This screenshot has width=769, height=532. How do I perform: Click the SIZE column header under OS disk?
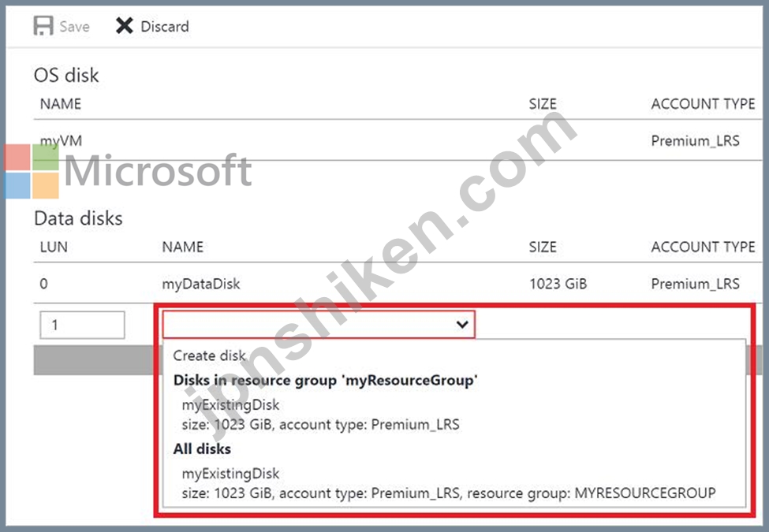543,104
